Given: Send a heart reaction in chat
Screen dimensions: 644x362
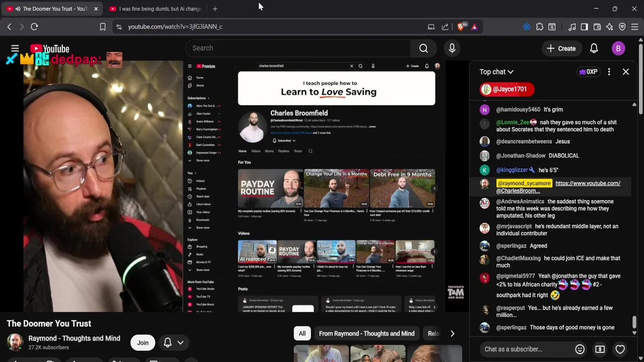Looking at the screenshot, I should coord(620,349).
